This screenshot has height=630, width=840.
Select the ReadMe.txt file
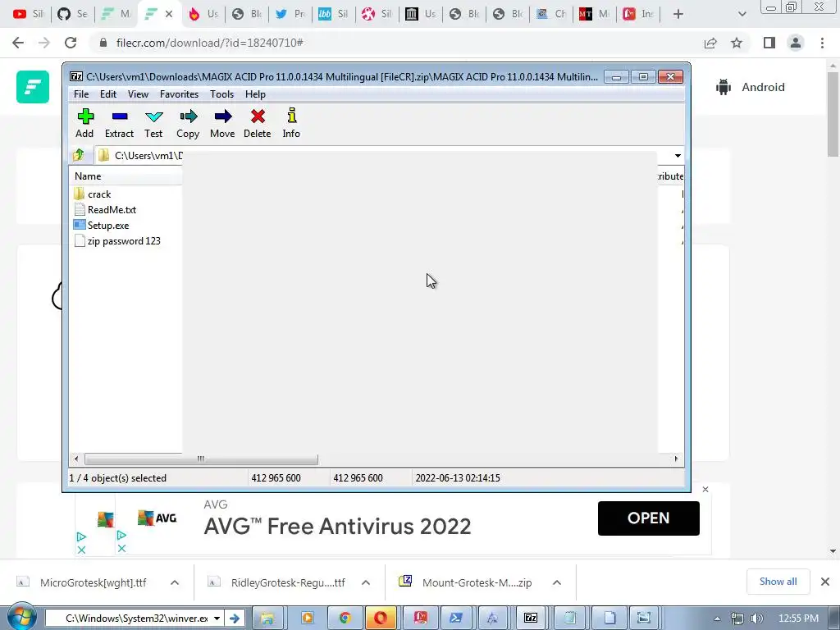click(112, 209)
